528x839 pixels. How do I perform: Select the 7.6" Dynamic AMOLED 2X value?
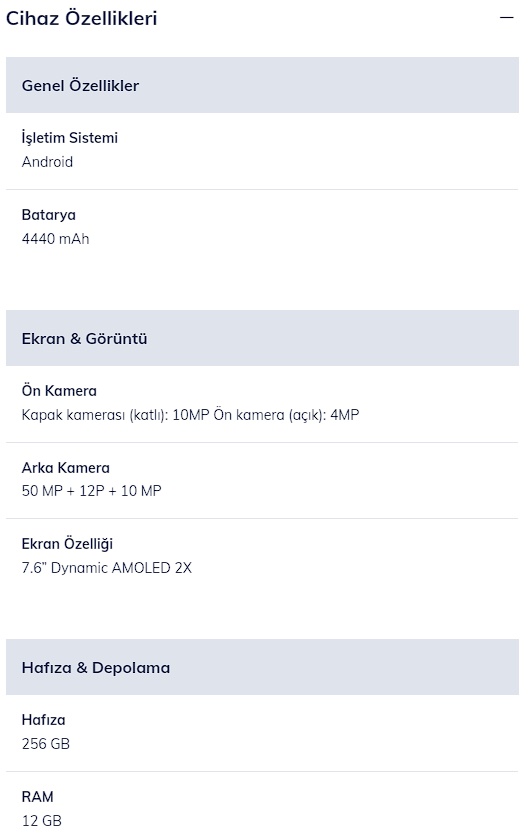[x=106, y=568]
